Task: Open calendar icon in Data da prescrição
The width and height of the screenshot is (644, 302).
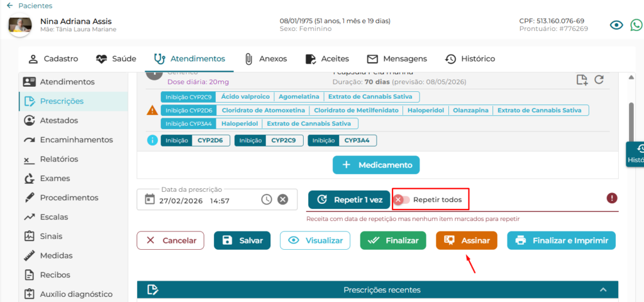Action: 150,199
